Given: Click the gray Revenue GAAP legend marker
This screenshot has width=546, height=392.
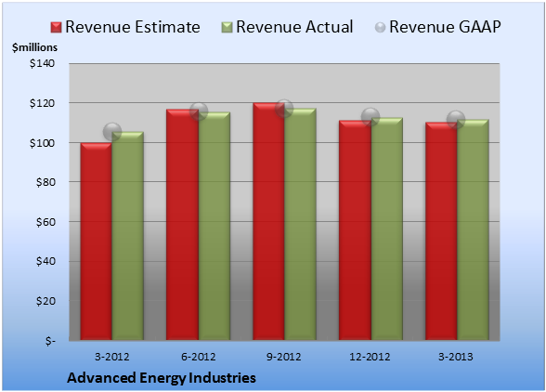Looking at the screenshot, I should [381, 28].
